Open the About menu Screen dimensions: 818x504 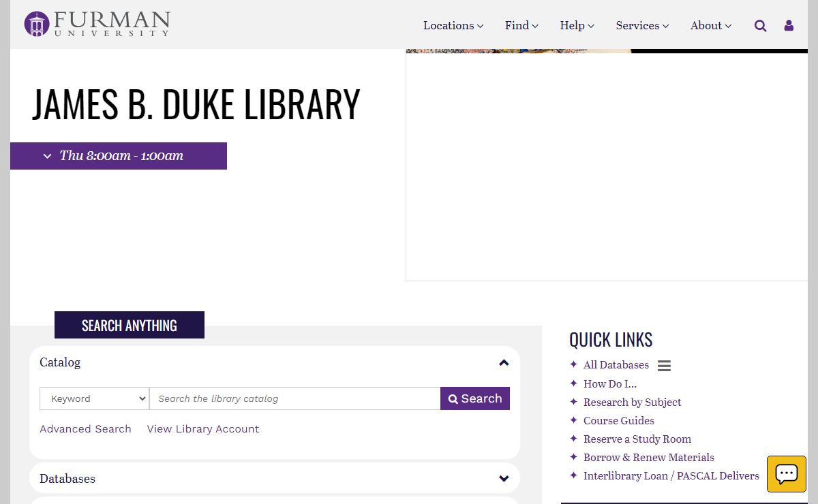pyautogui.click(x=711, y=25)
